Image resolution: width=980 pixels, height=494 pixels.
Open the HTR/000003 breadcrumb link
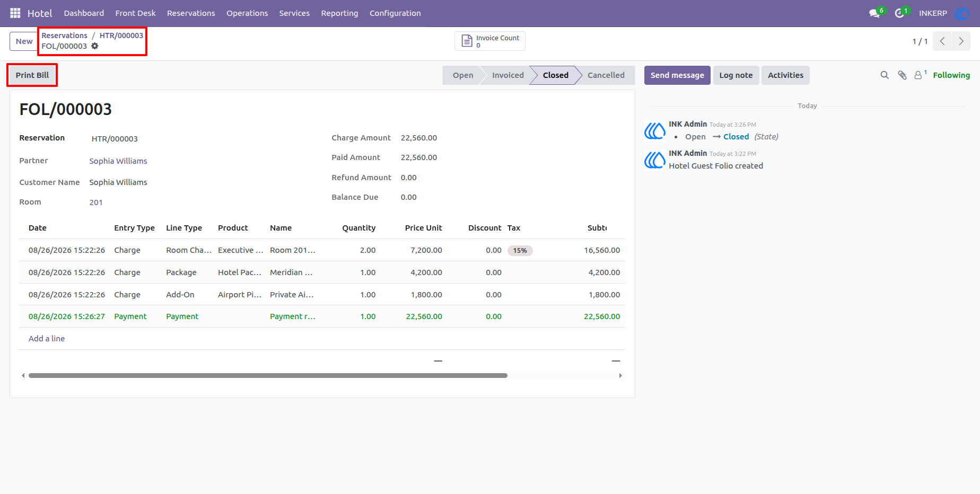(x=121, y=36)
